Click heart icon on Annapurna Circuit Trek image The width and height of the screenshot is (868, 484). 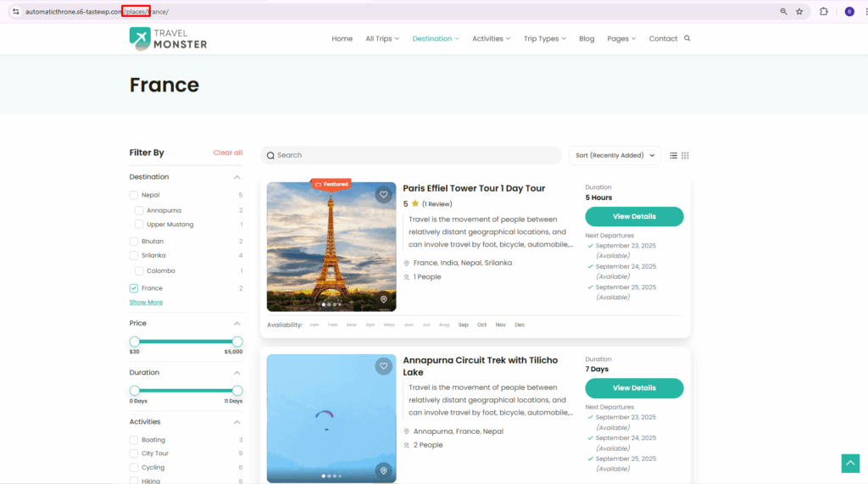(x=384, y=366)
